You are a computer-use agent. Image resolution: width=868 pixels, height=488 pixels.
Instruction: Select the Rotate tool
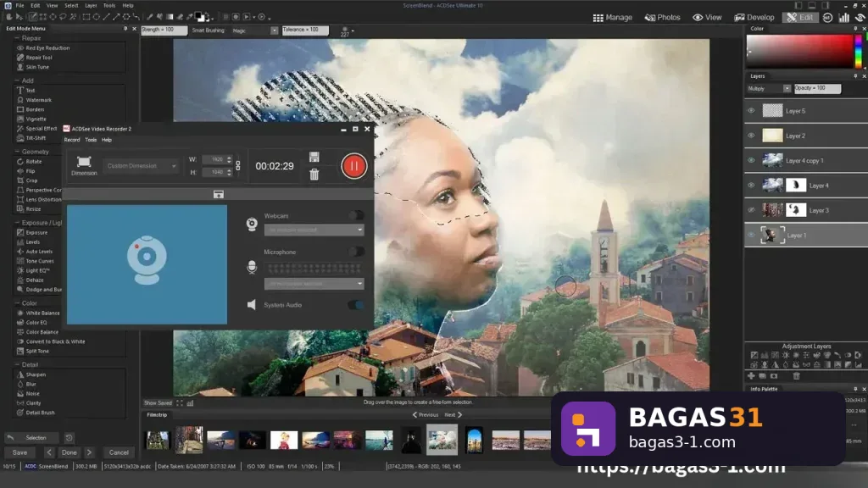[x=30, y=162]
